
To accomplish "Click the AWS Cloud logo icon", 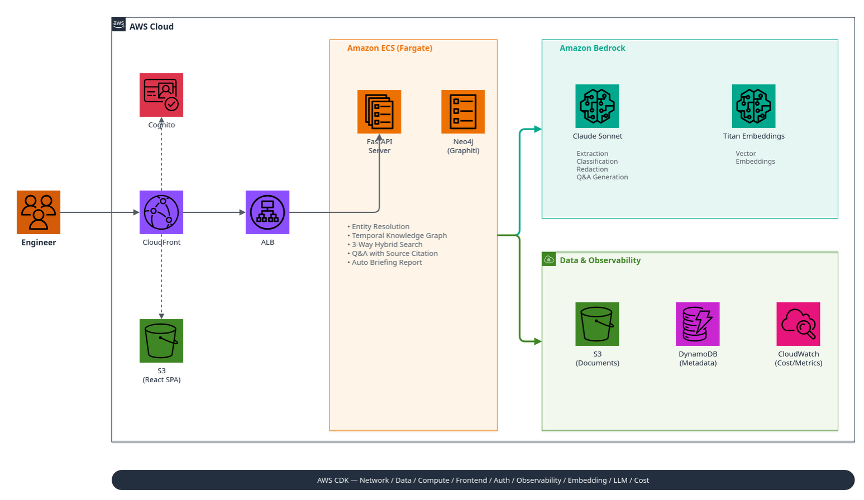I will [118, 25].
